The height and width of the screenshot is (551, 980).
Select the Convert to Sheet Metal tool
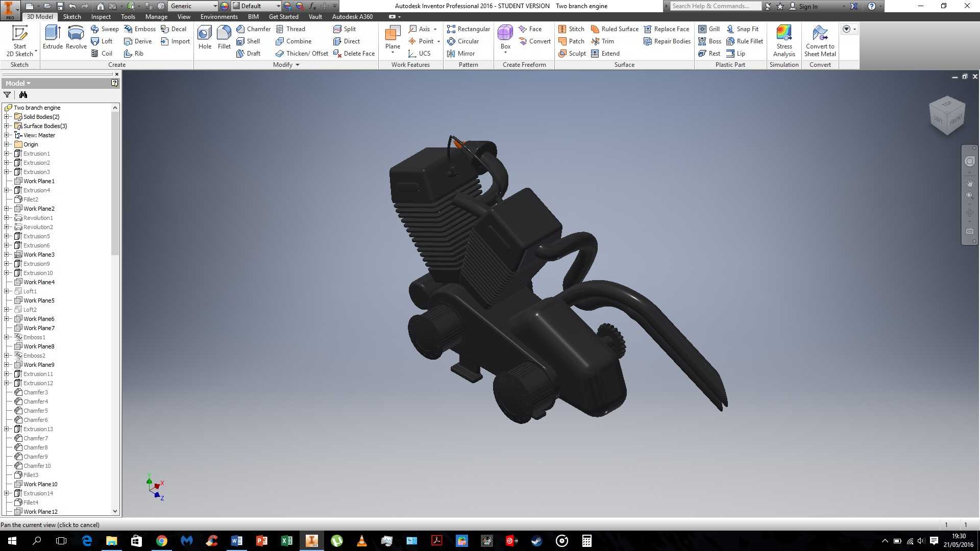(820, 41)
